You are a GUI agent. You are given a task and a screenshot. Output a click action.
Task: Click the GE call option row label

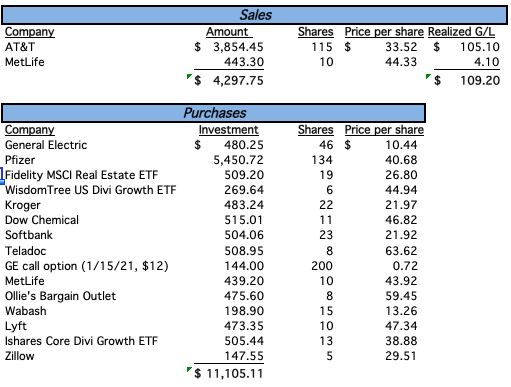click(x=87, y=266)
